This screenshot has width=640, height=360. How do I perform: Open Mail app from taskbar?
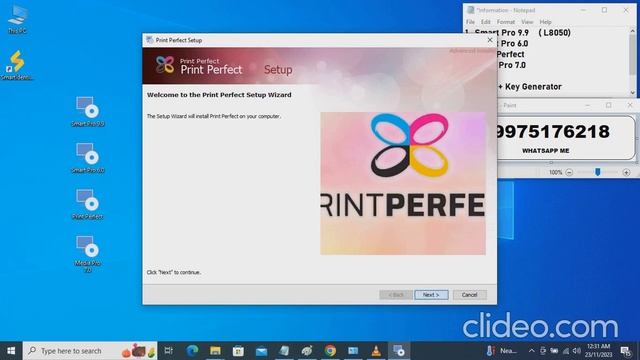pos(261,351)
